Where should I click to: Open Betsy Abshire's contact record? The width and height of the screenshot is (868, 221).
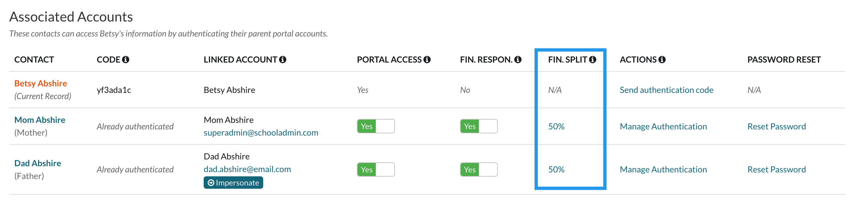click(40, 83)
